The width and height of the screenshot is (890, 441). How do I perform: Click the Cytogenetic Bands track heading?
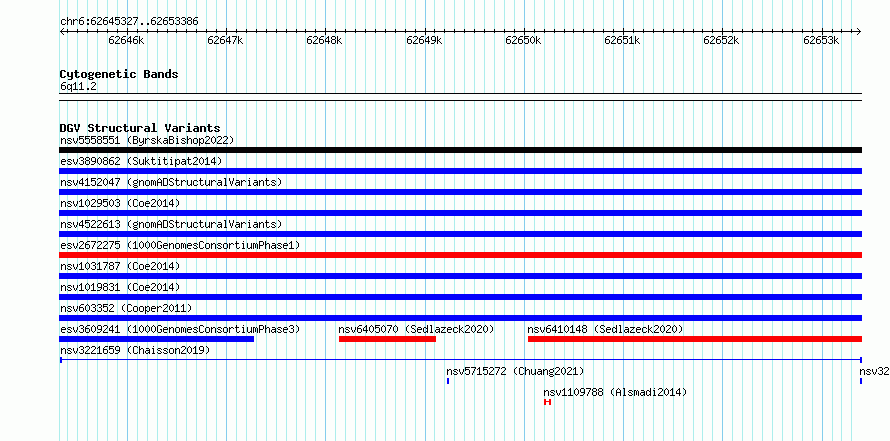click(119, 74)
